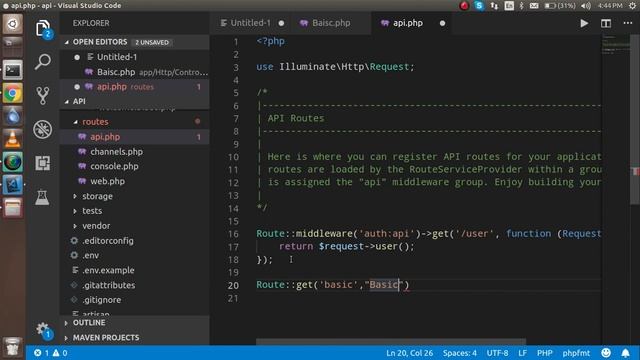Open Ubuntu dash search launcher
This screenshot has width=640, height=360.
click(13, 24)
